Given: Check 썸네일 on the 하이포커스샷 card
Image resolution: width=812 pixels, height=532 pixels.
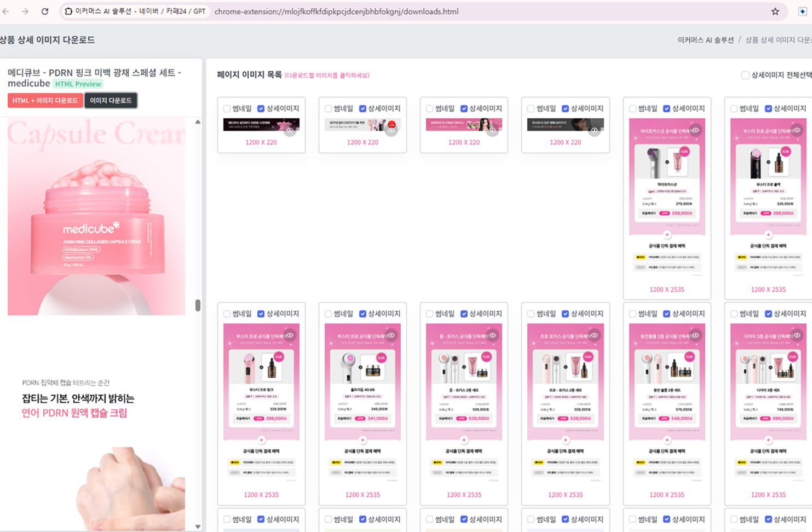Looking at the screenshot, I should tap(632, 108).
